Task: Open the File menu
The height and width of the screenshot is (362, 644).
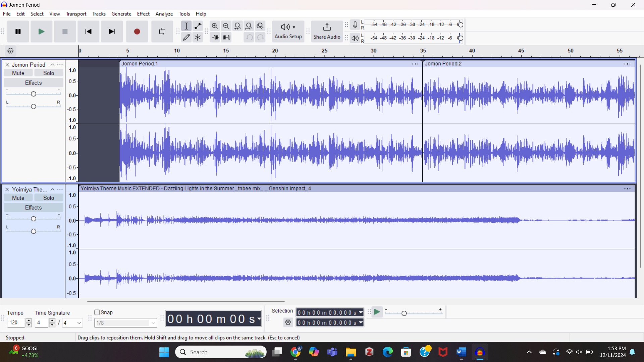Action: click(x=7, y=14)
